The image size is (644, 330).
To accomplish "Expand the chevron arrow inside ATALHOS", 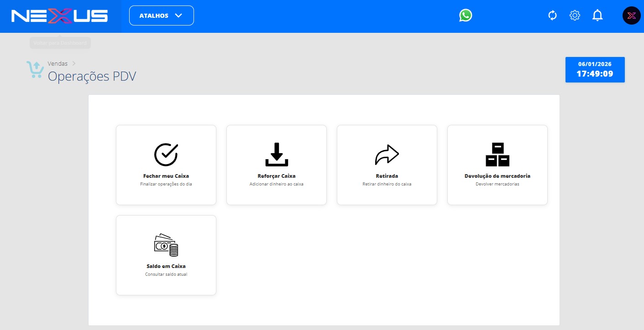I will [178, 15].
